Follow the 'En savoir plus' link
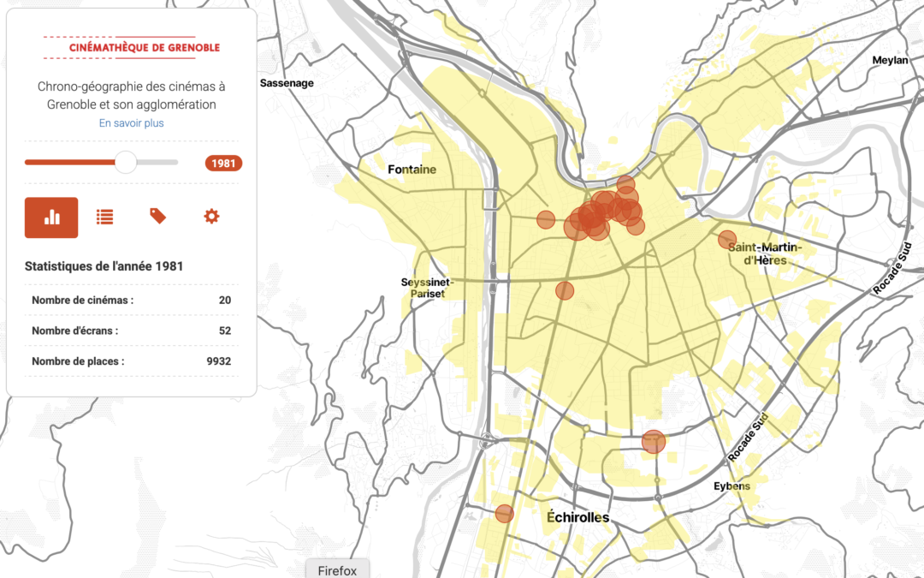The image size is (924, 578). (x=132, y=123)
